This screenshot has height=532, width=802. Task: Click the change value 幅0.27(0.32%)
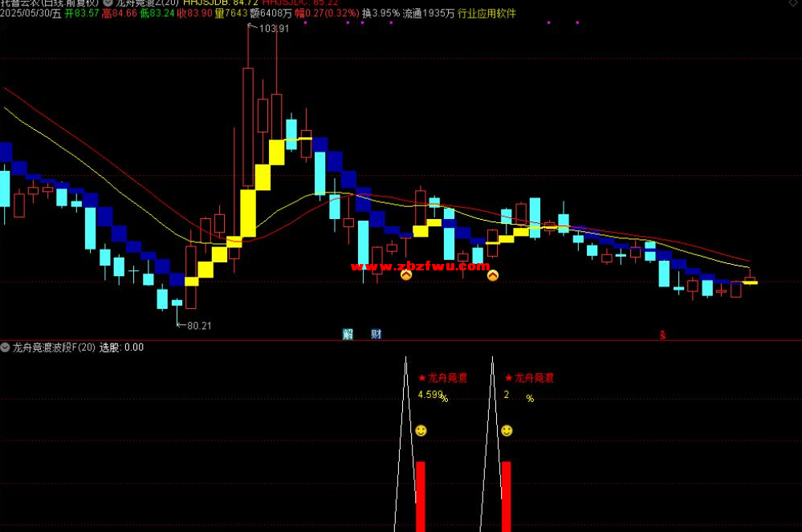(x=327, y=14)
